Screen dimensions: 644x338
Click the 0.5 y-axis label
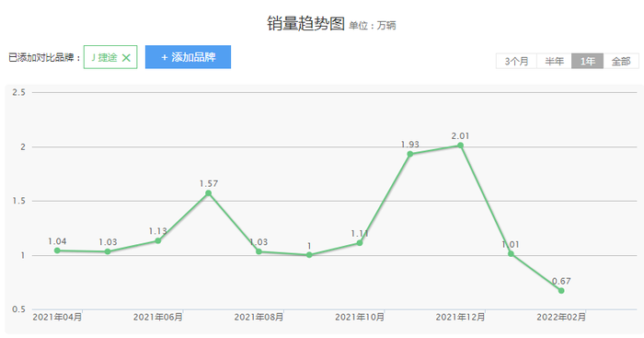click(x=18, y=309)
